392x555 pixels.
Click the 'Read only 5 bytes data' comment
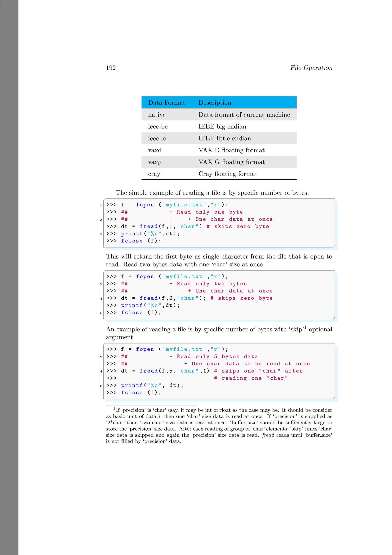pos(213,357)
